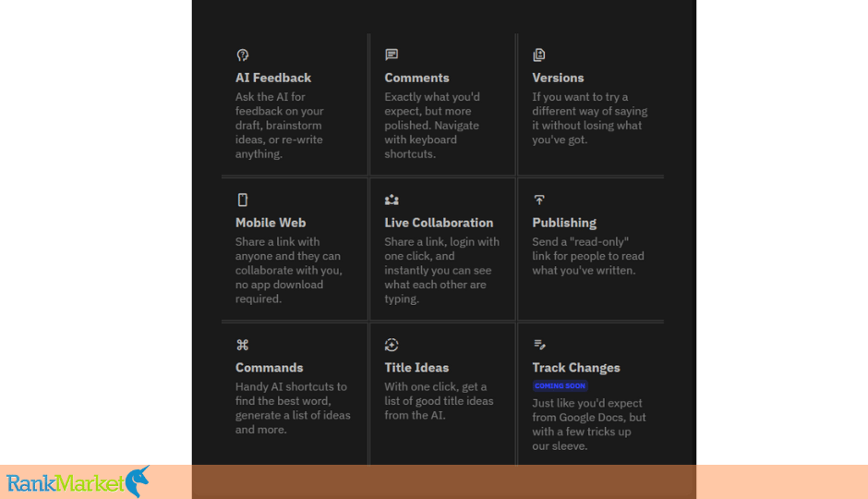The height and width of the screenshot is (499, 868).
Task: Click the Comments speech bubble icon
Action: point(392,55)
